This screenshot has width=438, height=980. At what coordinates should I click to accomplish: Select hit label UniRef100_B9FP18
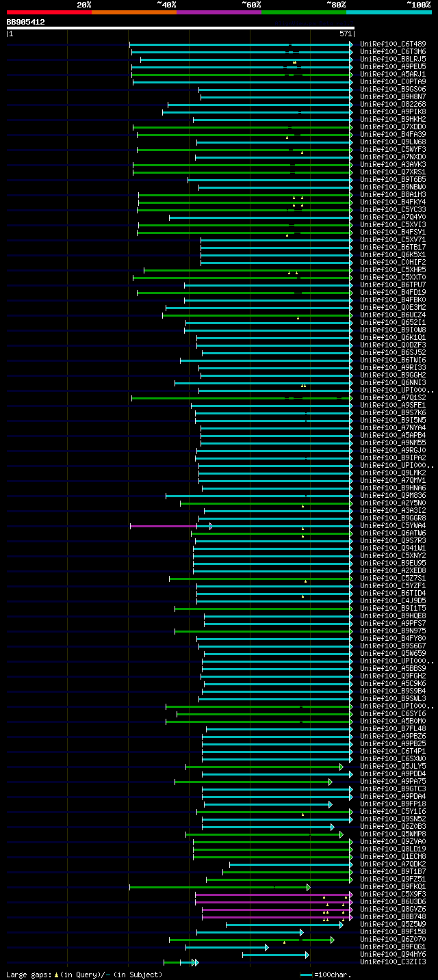pyautogui.click(x=393, y=804)
